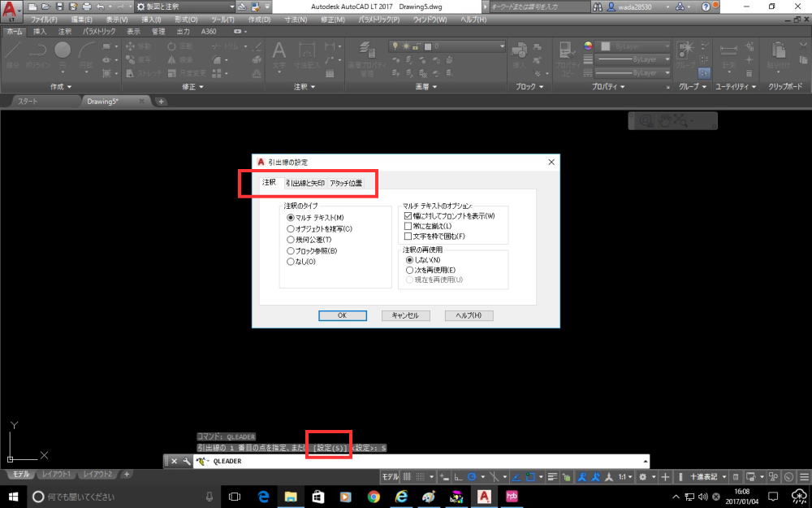Click the ヘルプ(H) button in the dialog

coord(469,315)
